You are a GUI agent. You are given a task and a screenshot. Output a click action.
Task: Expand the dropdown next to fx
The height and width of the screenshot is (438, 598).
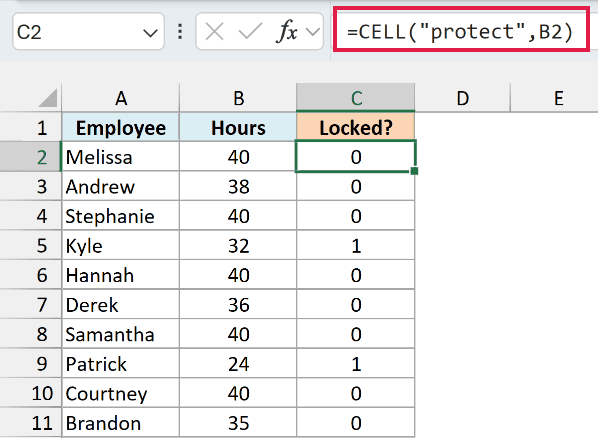(x=313, y=32)
